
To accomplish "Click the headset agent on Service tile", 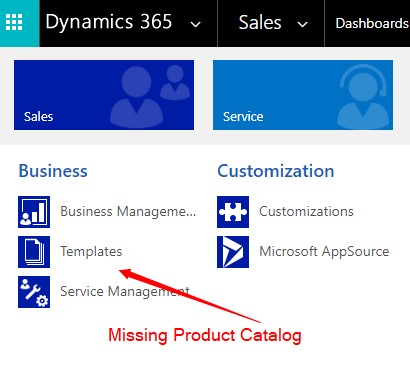I will (x=363, y=98).
